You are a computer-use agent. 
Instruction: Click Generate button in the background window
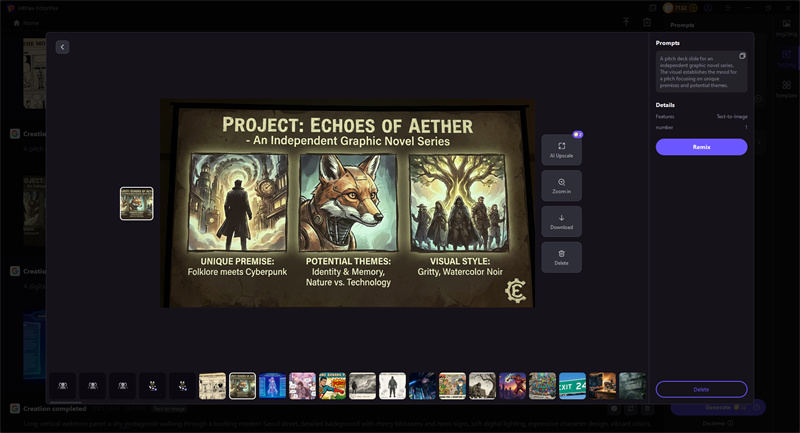[718, 407]
